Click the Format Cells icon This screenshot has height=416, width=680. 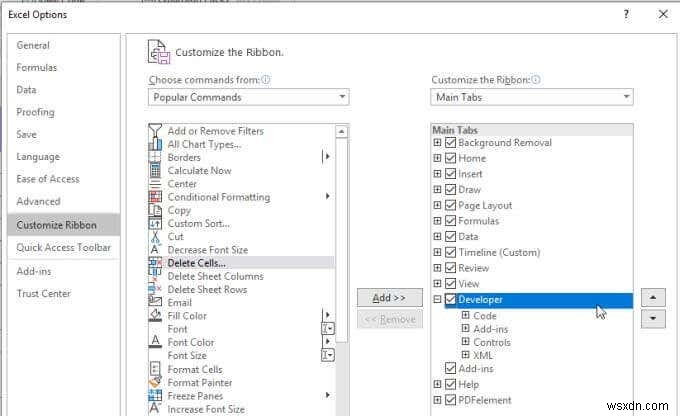pyautogui.click(x=155, y=369)
